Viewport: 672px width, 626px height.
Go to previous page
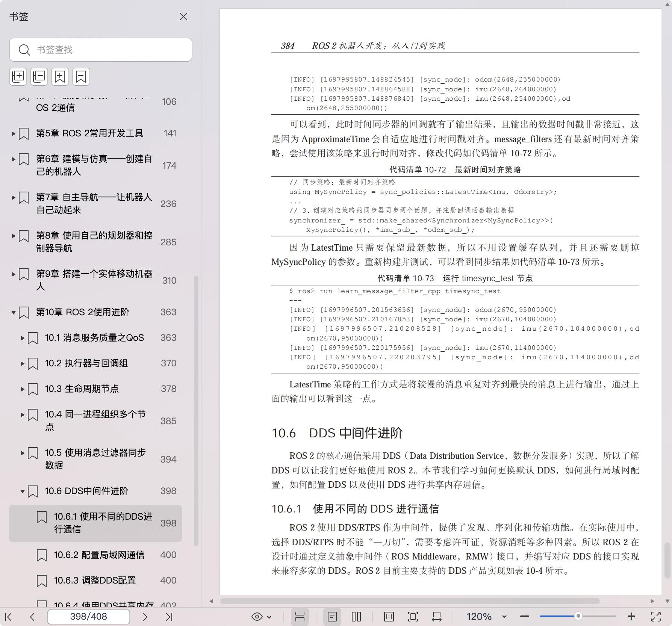point(32,617)
